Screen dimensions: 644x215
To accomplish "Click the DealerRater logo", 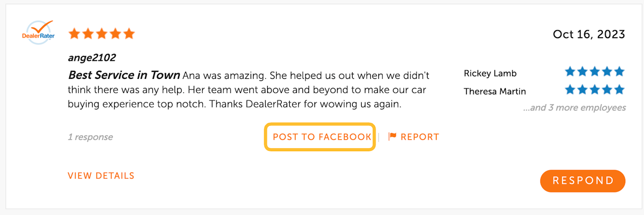I will point(38,33).
